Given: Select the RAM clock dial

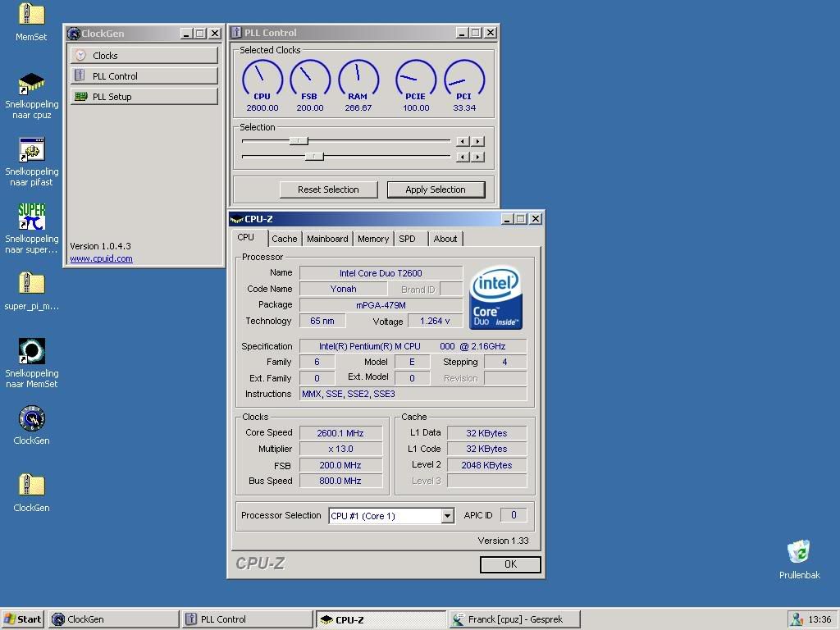Looking at the screenshot, I should tap(358, 79).
